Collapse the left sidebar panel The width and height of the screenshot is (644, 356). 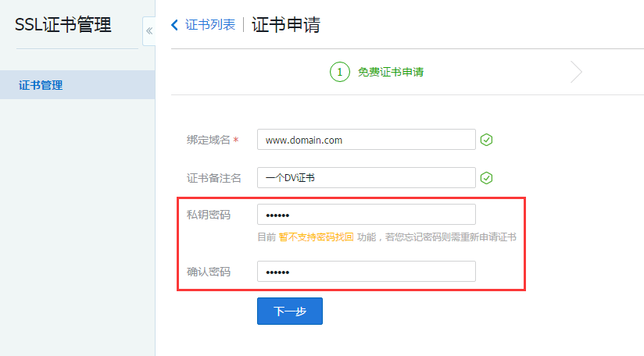[148, 31]
